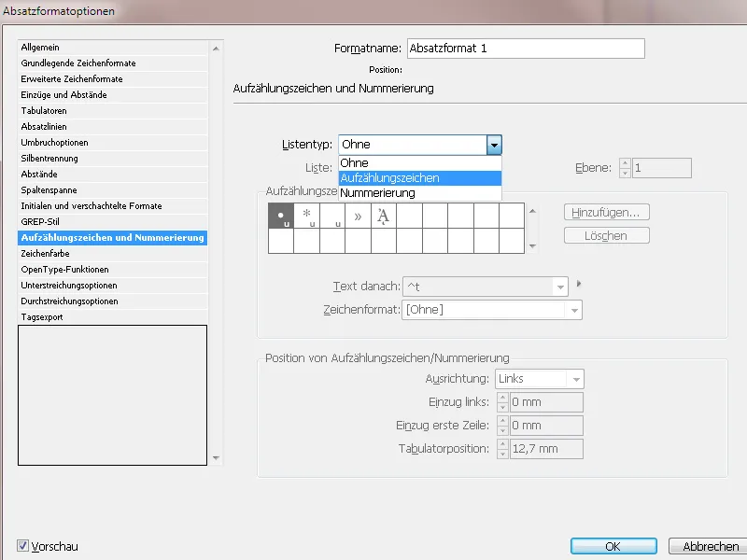Open Grundlegende Zeichenformate category
Screen dimensions: 747x560
[113, 63]
